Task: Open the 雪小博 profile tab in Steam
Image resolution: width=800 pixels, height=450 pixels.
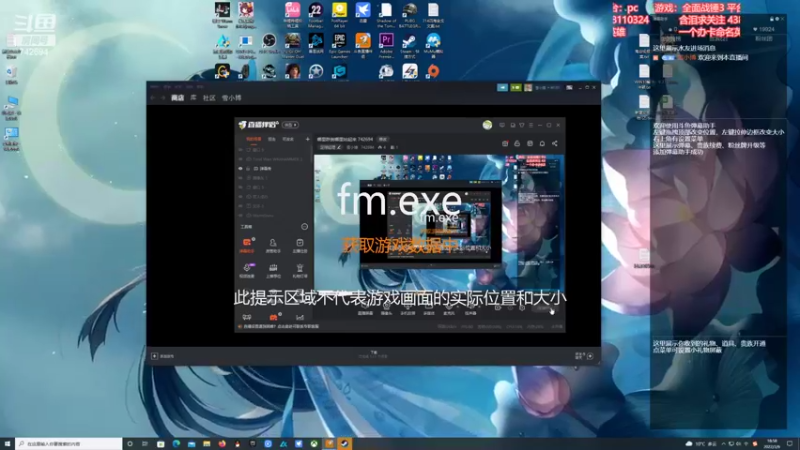Action: [x=232, y=98]
